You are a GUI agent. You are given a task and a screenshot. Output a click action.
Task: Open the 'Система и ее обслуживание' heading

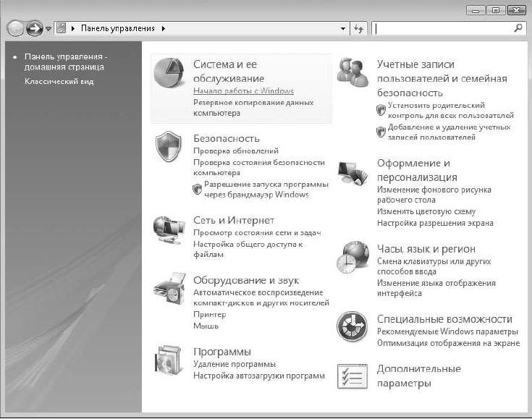[229, 71]
